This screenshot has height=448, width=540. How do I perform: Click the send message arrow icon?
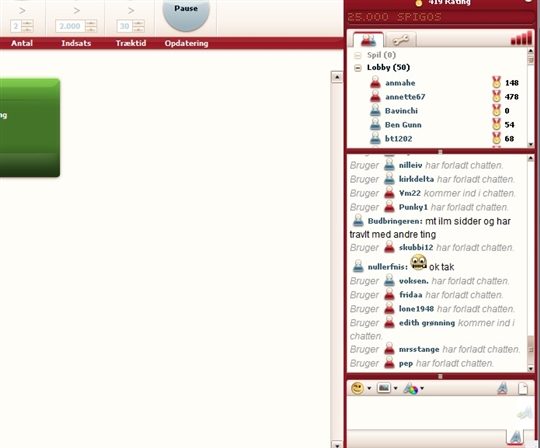click(x=525, y=413)
